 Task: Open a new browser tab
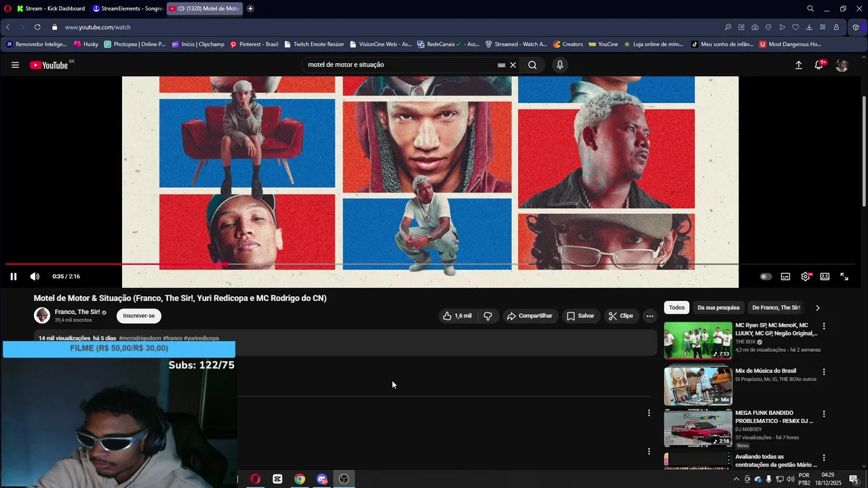(x=250, y=9)
